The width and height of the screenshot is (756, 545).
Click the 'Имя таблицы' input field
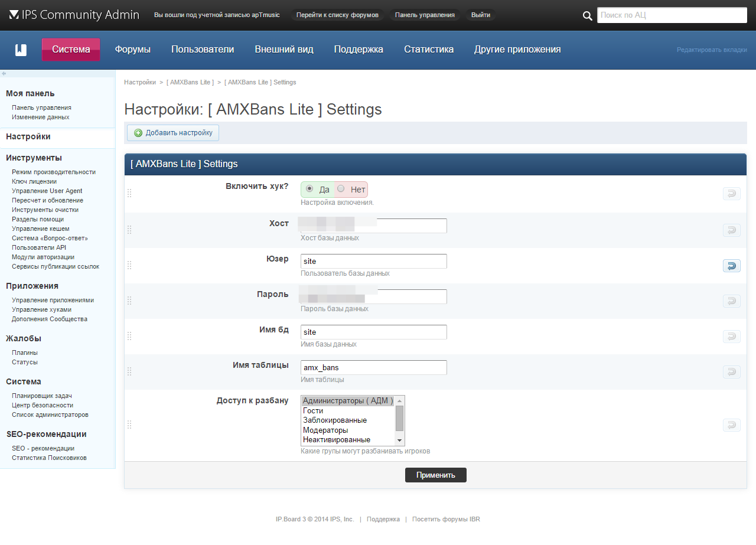tap(374, 367)
